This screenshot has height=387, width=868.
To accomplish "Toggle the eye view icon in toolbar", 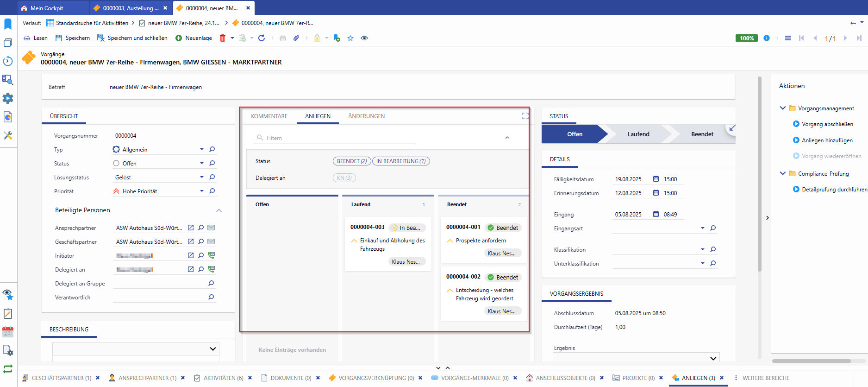I will click(x=364, y=38).
